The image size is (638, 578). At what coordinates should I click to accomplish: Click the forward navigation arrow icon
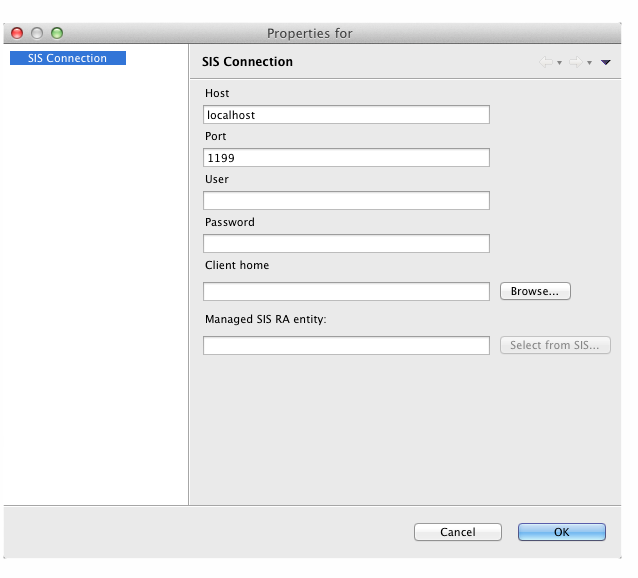point(575,62)
